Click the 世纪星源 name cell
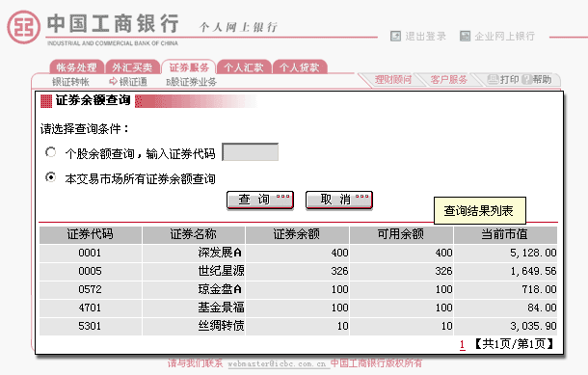This screenshot has height=375, width=588. pos(194,271)
